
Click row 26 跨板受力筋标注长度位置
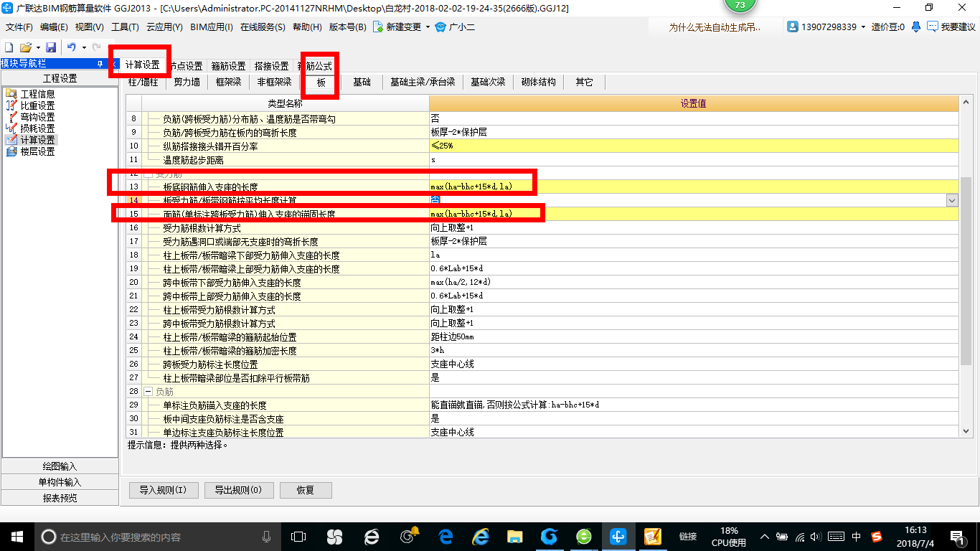[285, 364]
